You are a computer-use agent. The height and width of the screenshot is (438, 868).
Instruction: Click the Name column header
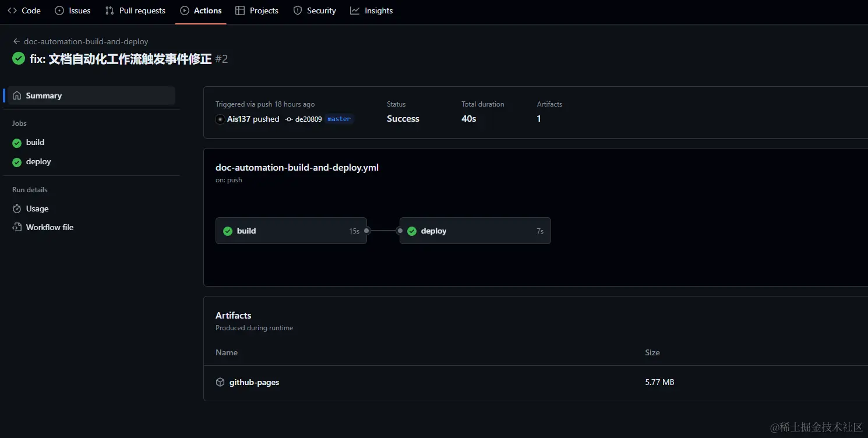(x=227, y=352)
